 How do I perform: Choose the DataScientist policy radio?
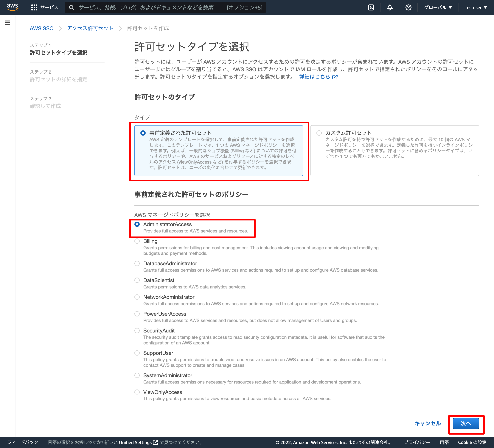click(x=137, y=280)
